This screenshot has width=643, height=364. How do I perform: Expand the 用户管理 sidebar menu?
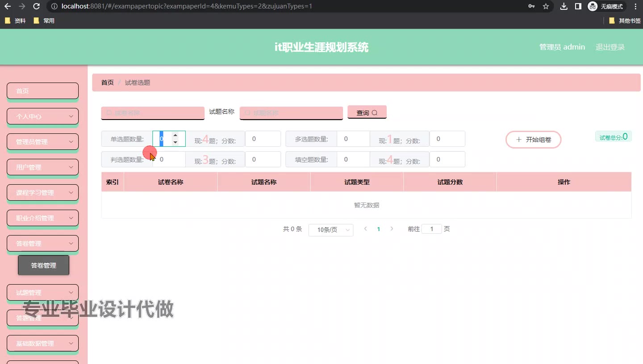42,167
